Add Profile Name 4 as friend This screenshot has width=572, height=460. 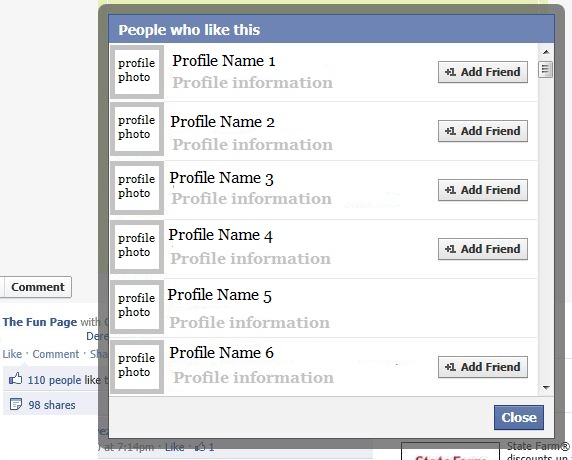click(483, 249)
